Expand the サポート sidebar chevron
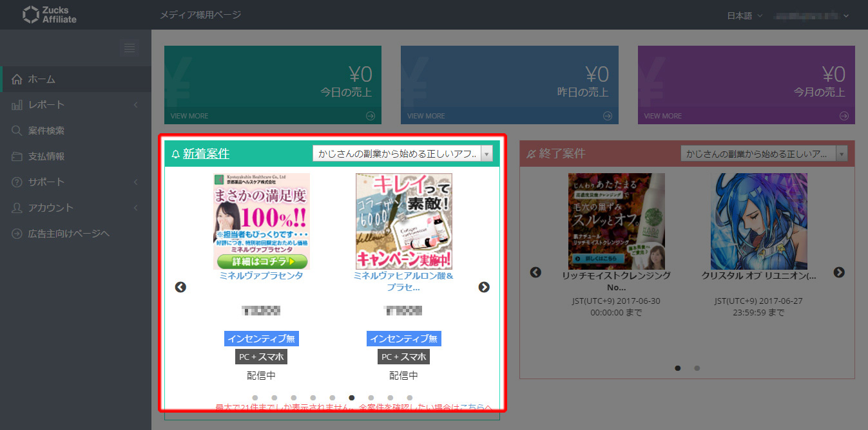 135,182
